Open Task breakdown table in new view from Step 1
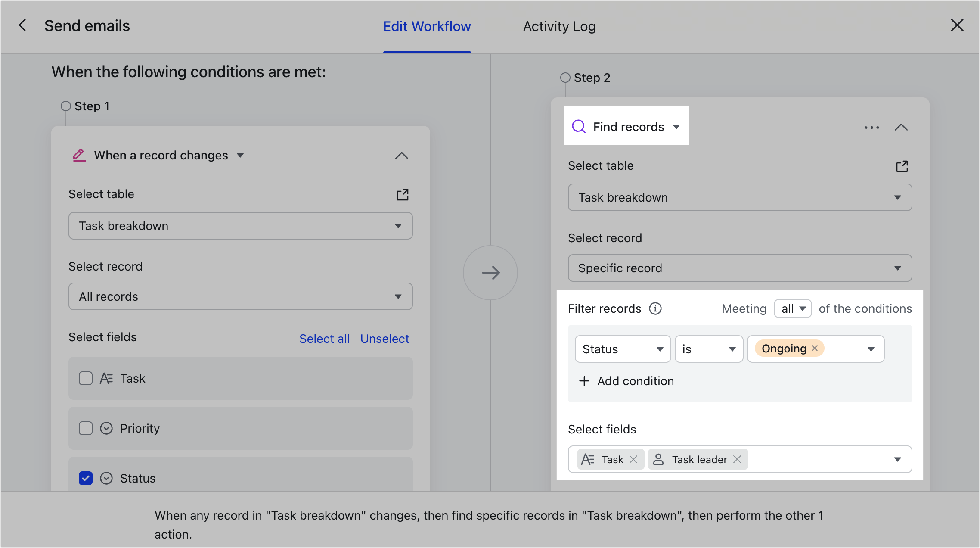 click(402, 195)
